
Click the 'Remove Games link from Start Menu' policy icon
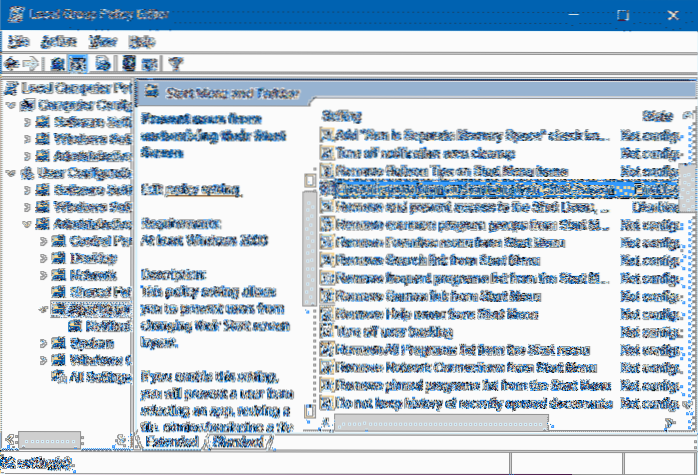[326, 295]
